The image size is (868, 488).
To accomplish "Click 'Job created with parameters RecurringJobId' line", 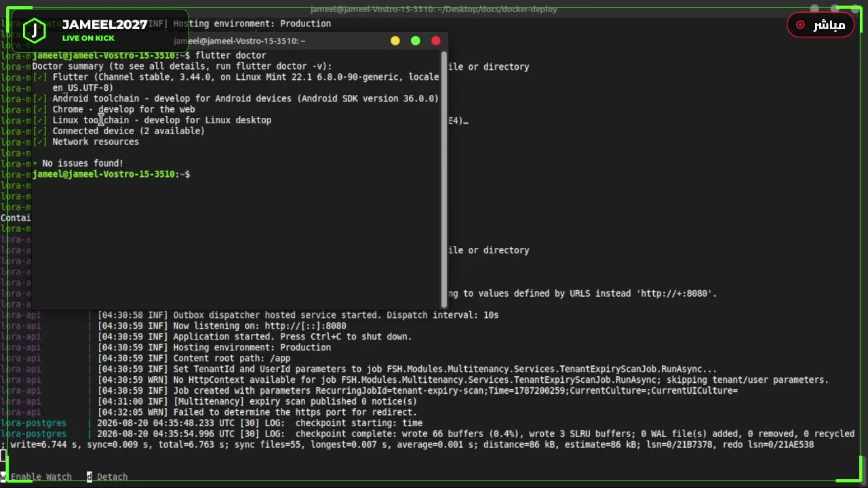I will pos(418,391).
